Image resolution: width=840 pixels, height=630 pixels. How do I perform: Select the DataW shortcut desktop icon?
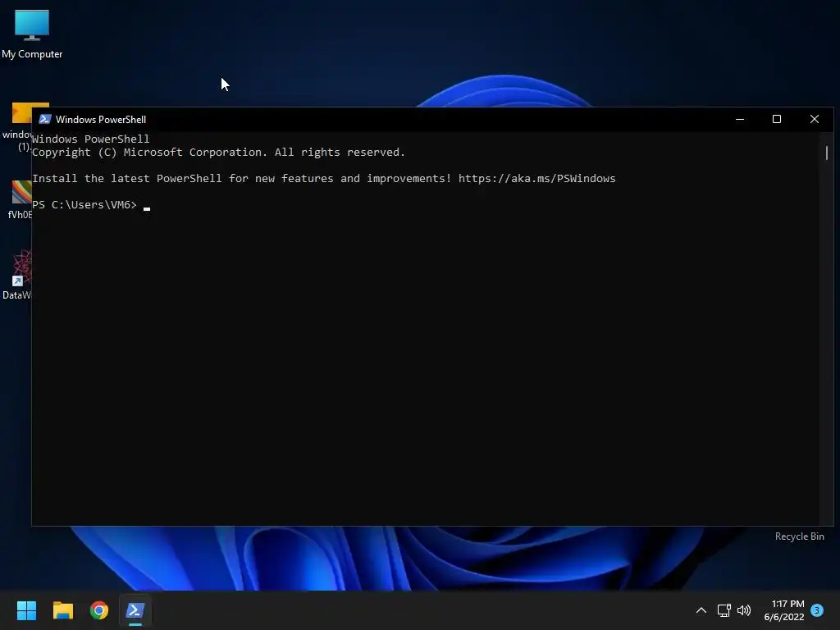click(17, 274)
